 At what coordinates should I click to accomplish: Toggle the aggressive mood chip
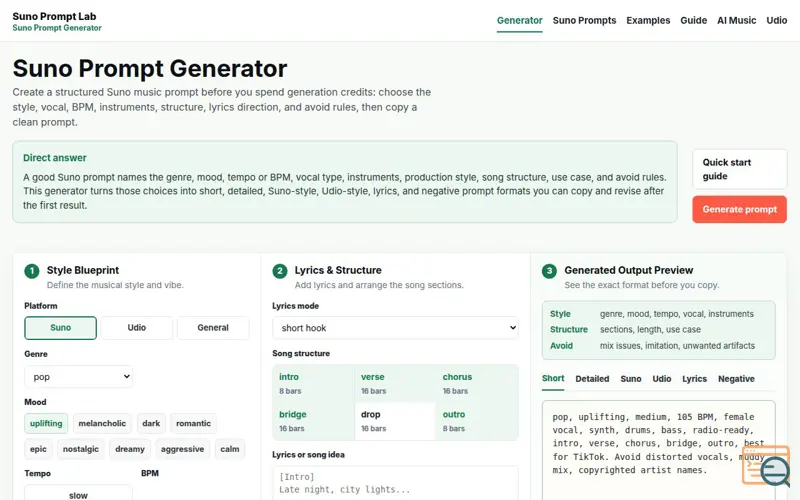tap(182, 449)
